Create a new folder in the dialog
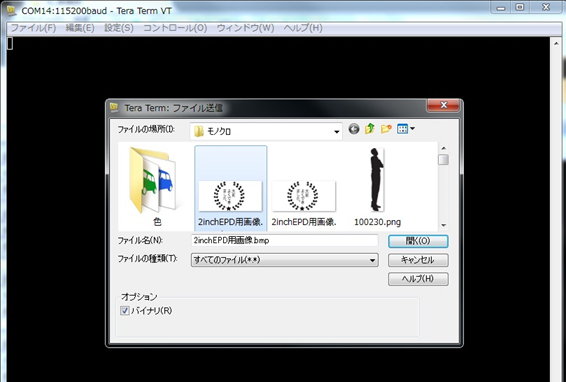This screenshot has width=566, height=382. pyautogui.click(x=386, y=129)
